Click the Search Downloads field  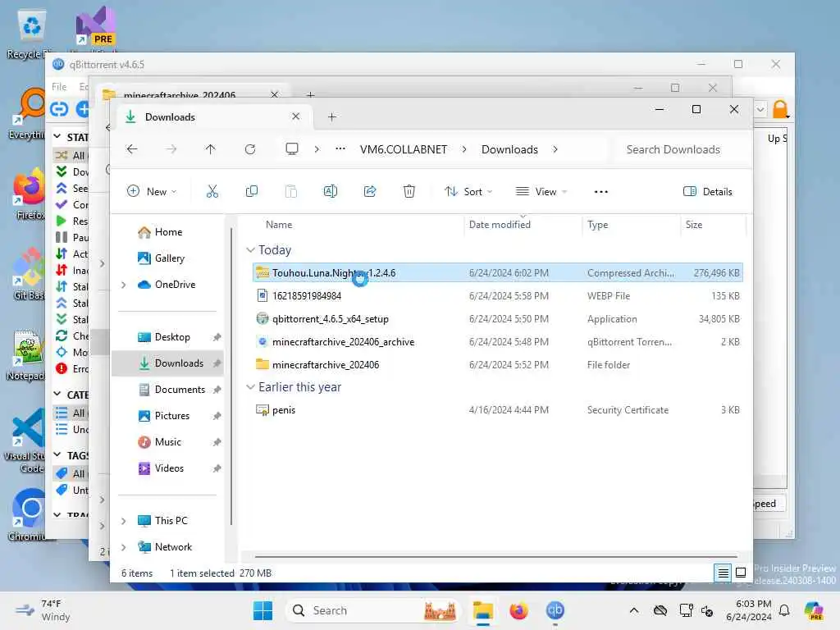pos(680,149)
